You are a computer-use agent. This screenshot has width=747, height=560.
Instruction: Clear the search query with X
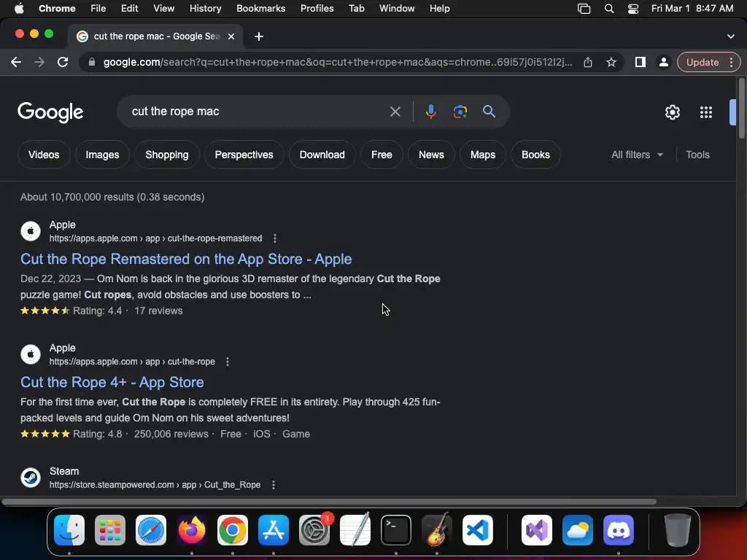[x=395, y=112]
